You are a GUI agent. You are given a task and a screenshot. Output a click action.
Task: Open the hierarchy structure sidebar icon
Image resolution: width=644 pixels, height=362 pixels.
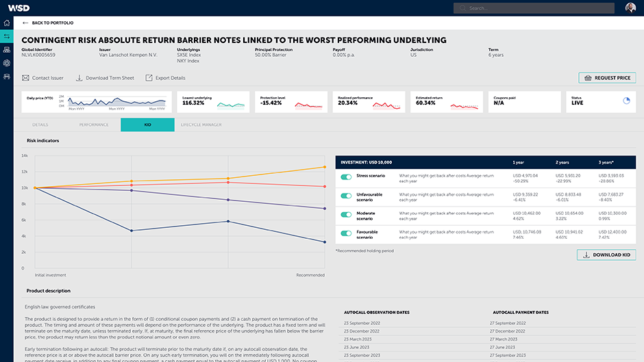click(7, 50)
